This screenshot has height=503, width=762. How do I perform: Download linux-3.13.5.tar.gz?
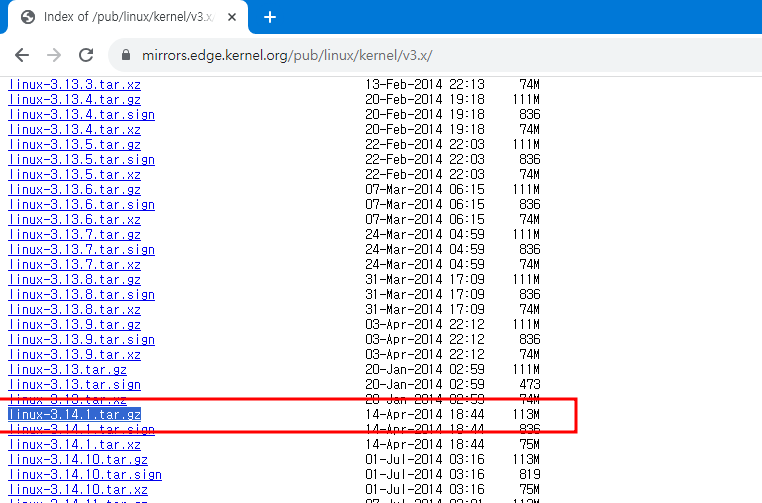coord(74,145)
